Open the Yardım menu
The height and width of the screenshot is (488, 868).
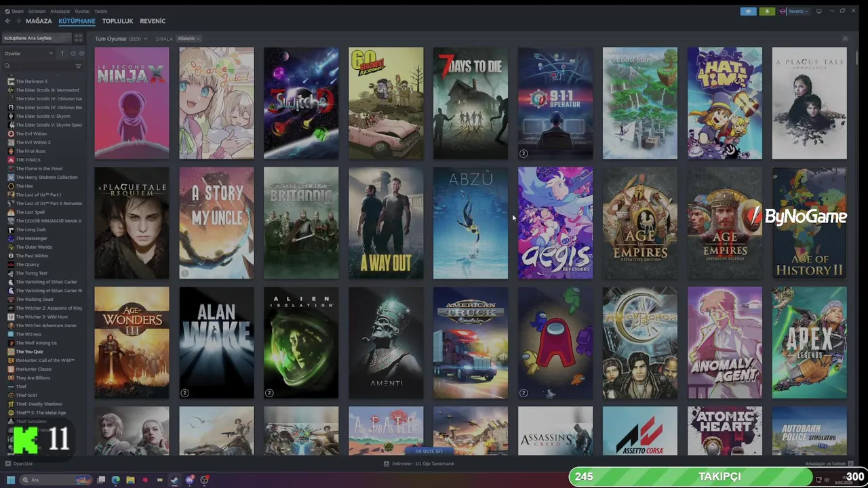click(100, 12)
